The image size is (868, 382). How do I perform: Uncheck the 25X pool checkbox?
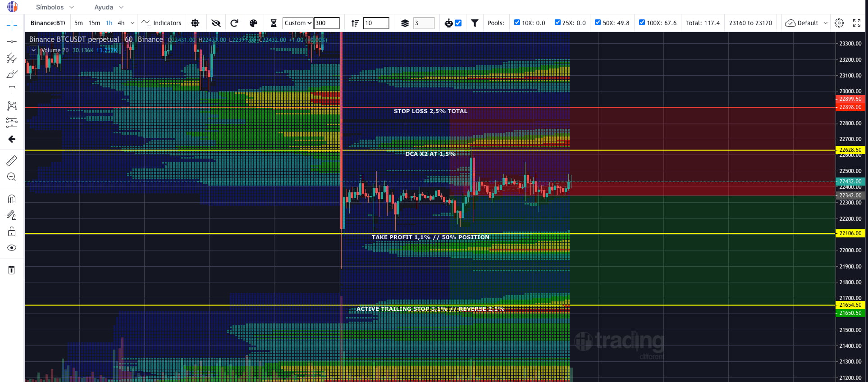click(x=557, y=23)
